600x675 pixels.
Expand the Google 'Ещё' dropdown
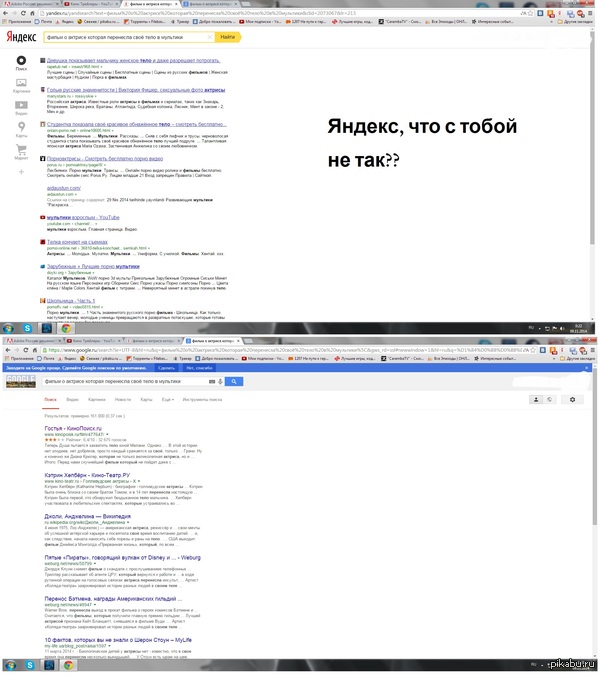click(x=168, y=400)
